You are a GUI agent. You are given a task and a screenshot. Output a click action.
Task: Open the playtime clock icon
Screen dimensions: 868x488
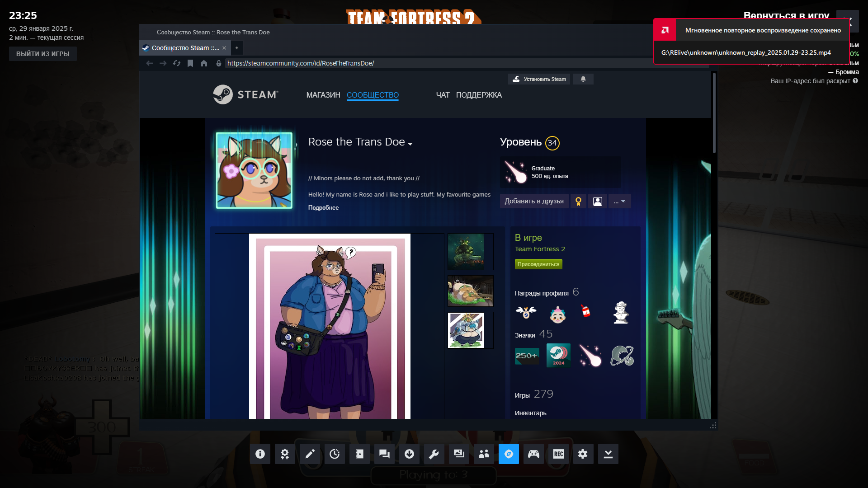(x=335, y=454)
